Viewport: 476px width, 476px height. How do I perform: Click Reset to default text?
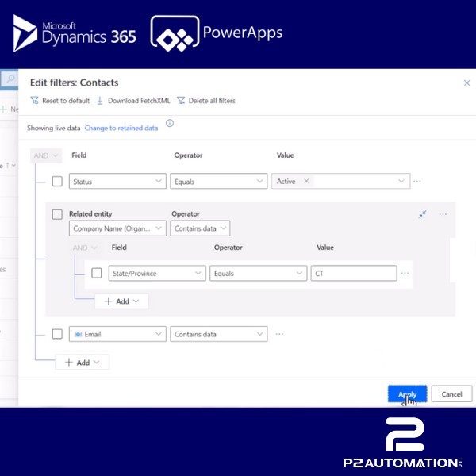[x=66, y=101]
